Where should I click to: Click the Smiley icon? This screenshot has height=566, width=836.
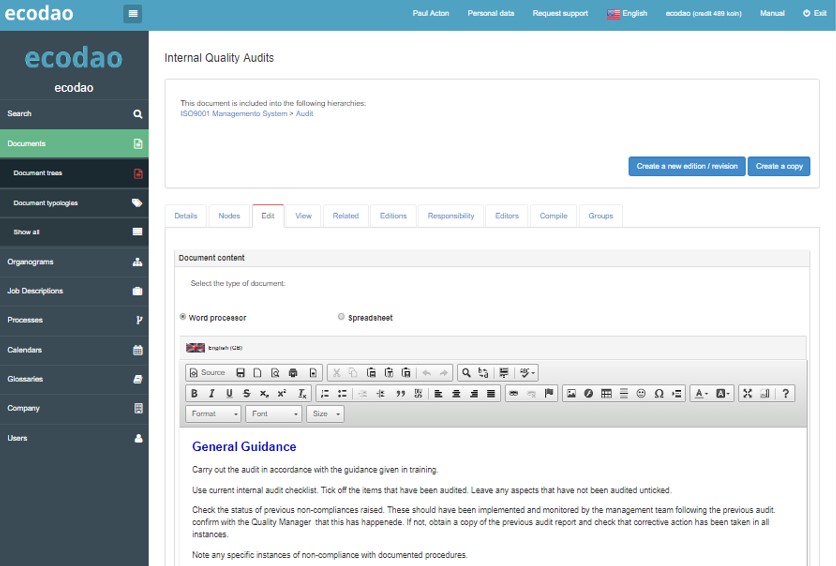click(641, 393)
